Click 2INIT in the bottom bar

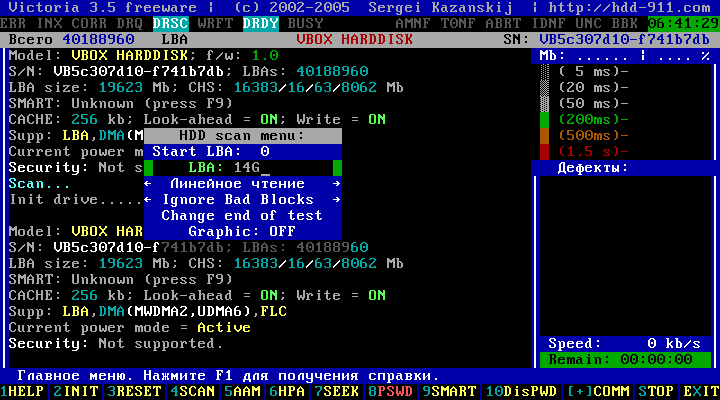click(78, 392)
